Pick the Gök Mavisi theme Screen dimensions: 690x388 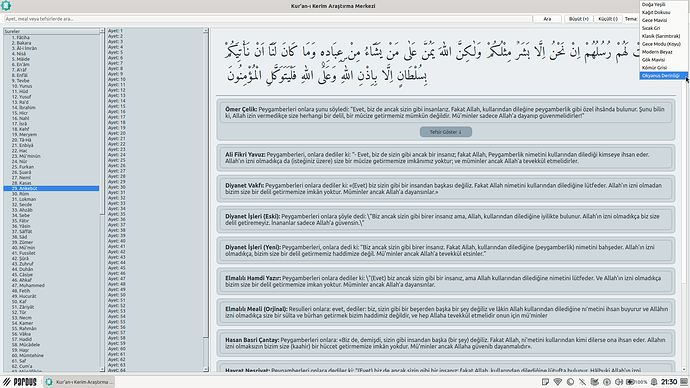tap(664, 60)
